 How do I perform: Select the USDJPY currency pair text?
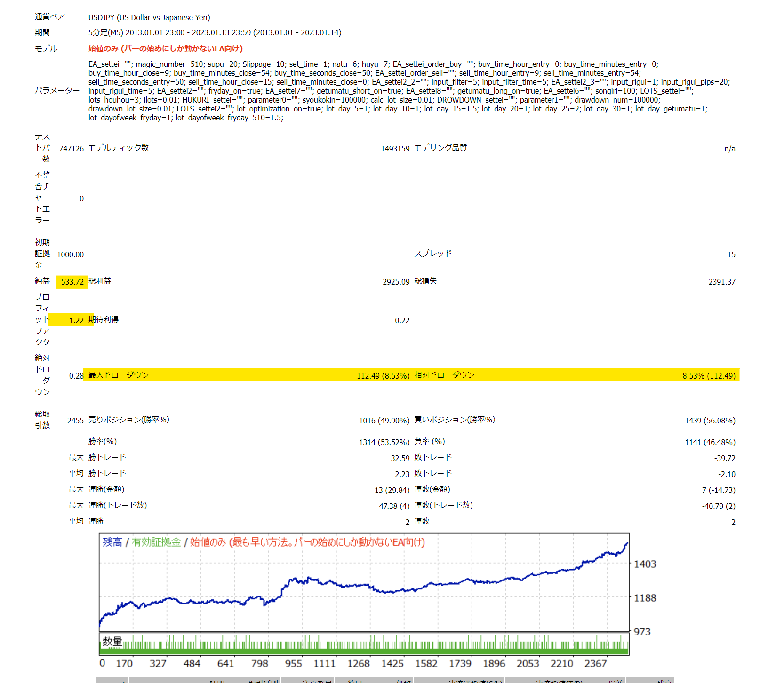pyautogui.click(x=149, y=17)
